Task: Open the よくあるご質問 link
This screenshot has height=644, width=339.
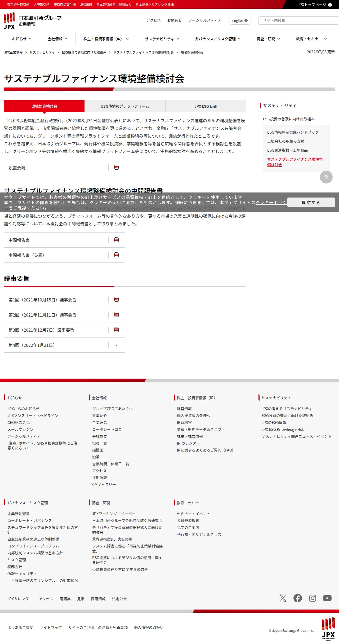Action: click(x=20, y=627)
